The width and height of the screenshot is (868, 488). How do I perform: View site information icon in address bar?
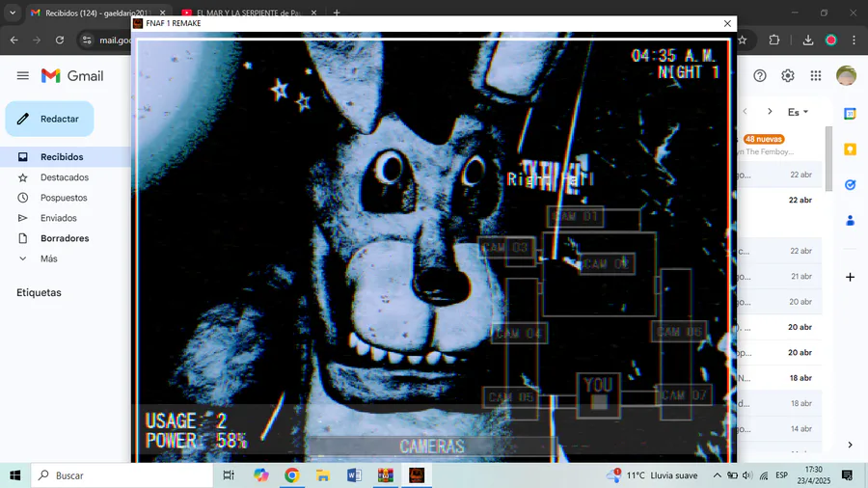point(87,40)
